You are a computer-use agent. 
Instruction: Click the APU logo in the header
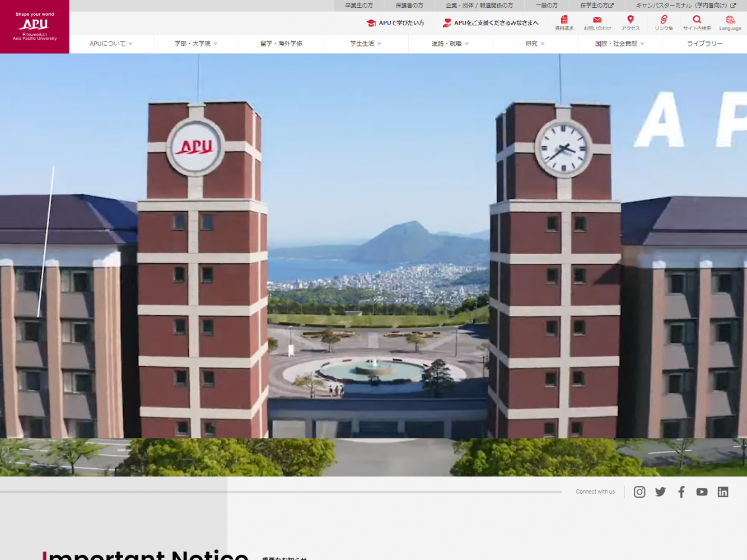(x=35, y=27)
